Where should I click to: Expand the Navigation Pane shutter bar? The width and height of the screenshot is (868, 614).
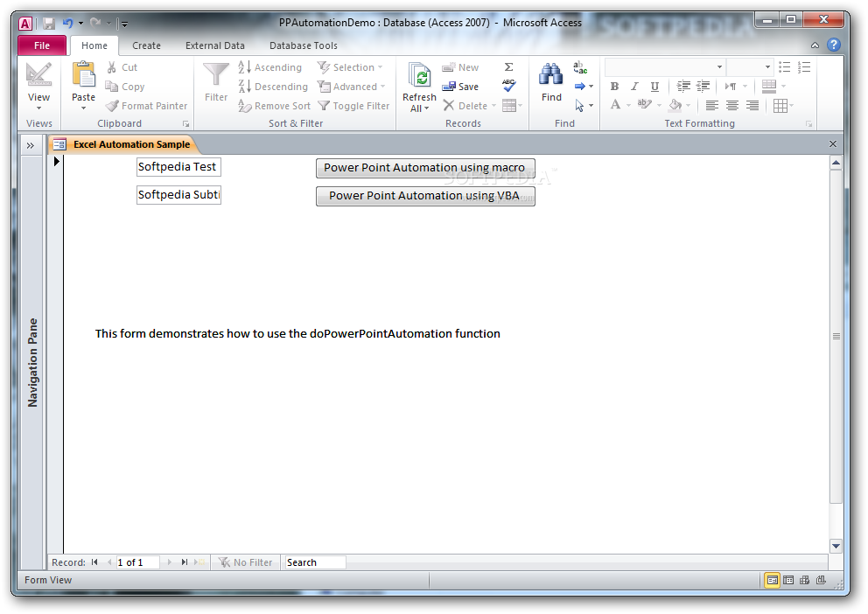pyautogui.click(x=31, y=145)
